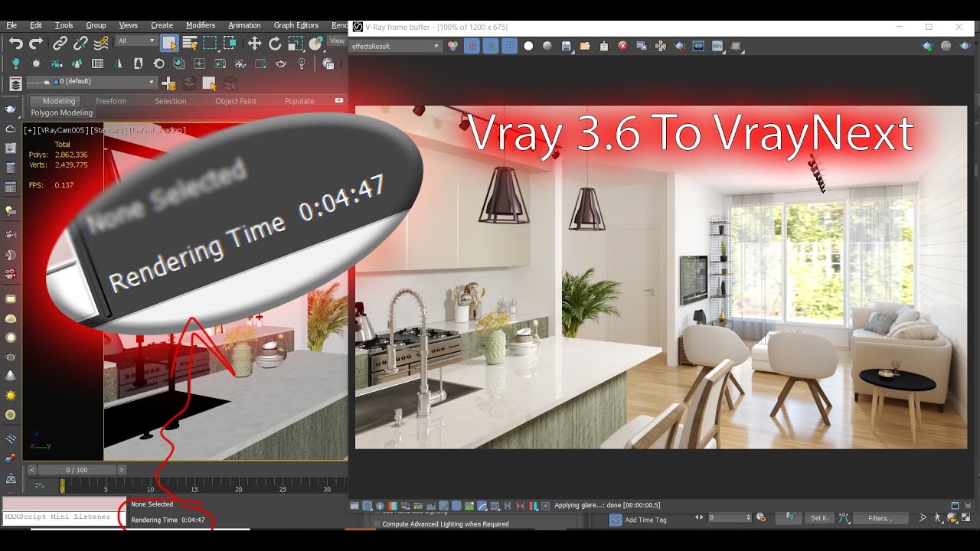Expand the ribbon options arrow beside Populate
Image resolution: width=980 pixels, height=551 pixels.
(x=339, y=100)
